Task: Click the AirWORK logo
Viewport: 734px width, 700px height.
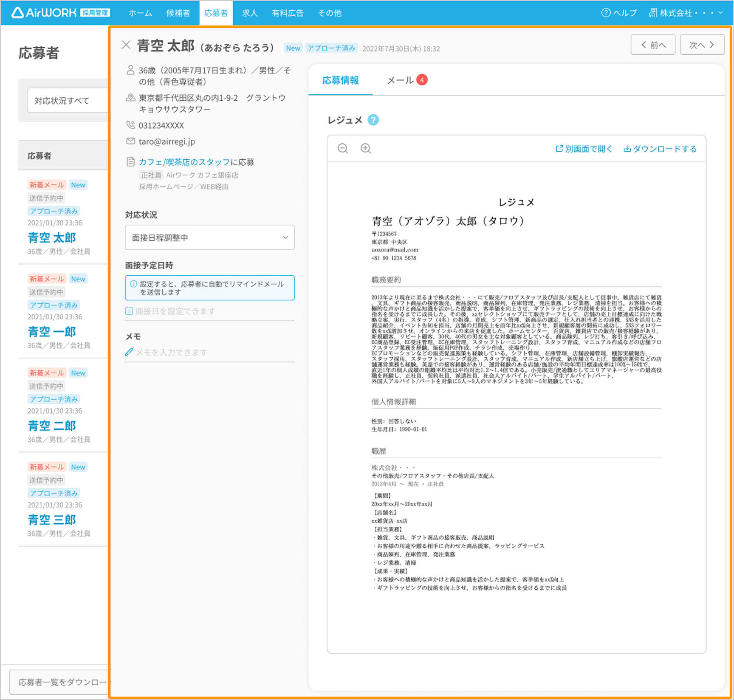Action: pos(44,13)
